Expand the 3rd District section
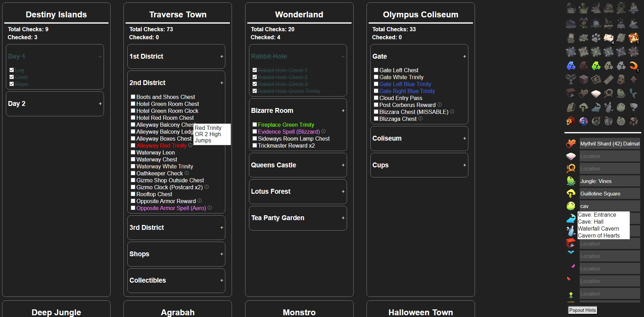 pos(222,227)
